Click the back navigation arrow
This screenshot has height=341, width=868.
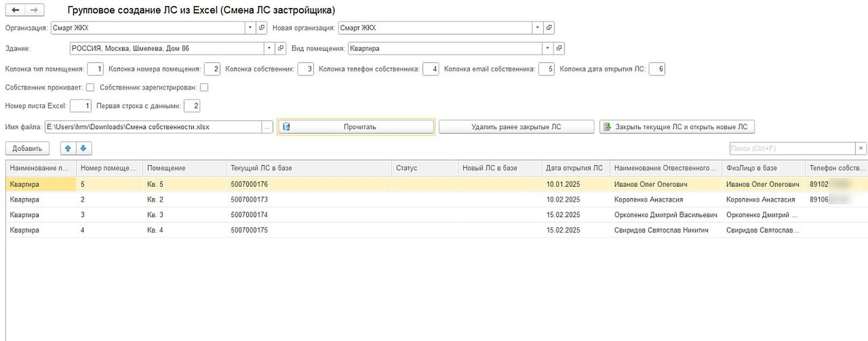(15, 10)
